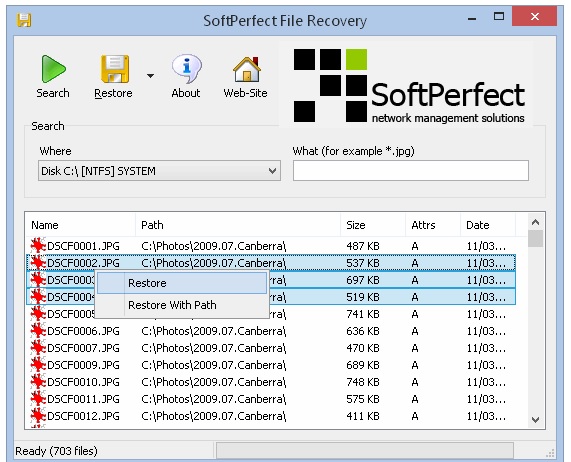Viewport: 571px width, 462px height.
Task: Open the Where disk selection combo box
Action: [x=159, y=171]
